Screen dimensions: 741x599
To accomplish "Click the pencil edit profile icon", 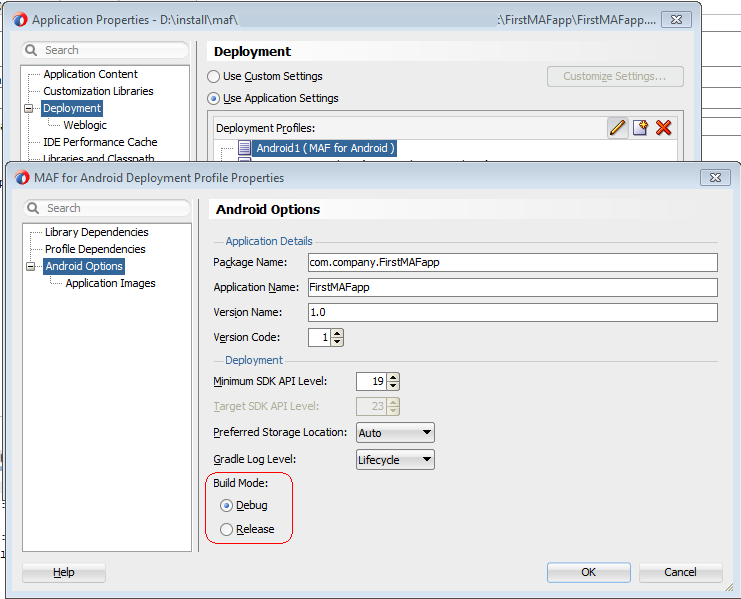I will pyautogui.click(x=617, y=128).
